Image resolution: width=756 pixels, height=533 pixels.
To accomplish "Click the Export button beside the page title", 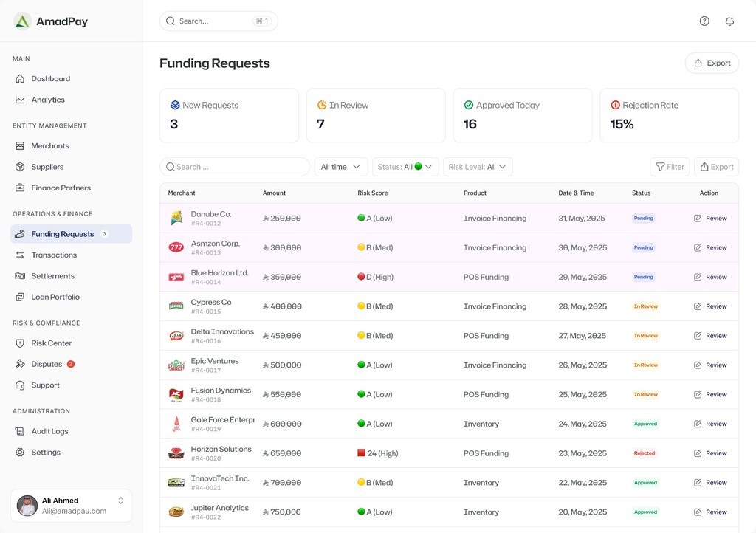I will [x=712, y=63].
